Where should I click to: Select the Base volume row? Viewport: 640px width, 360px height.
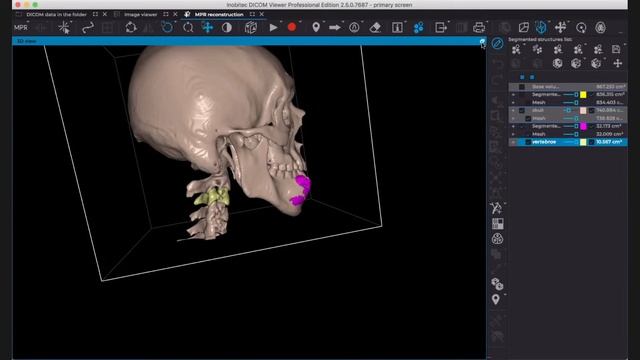click(568, 87)
